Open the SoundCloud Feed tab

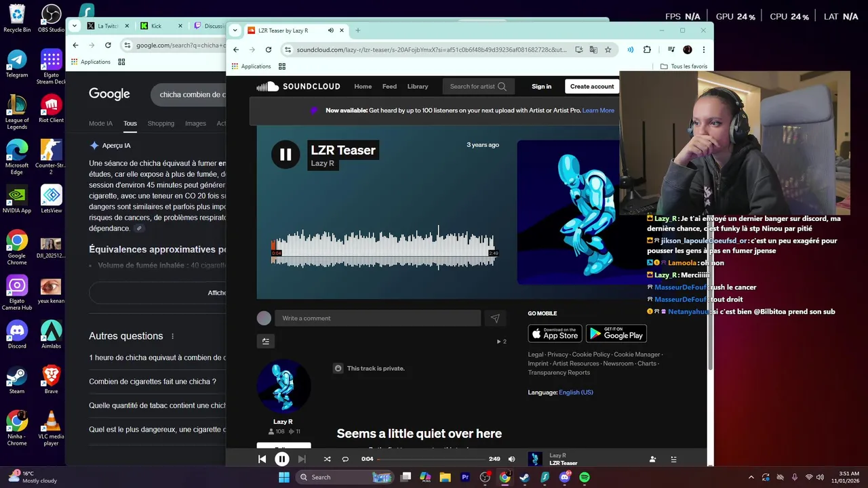point(389,86)
